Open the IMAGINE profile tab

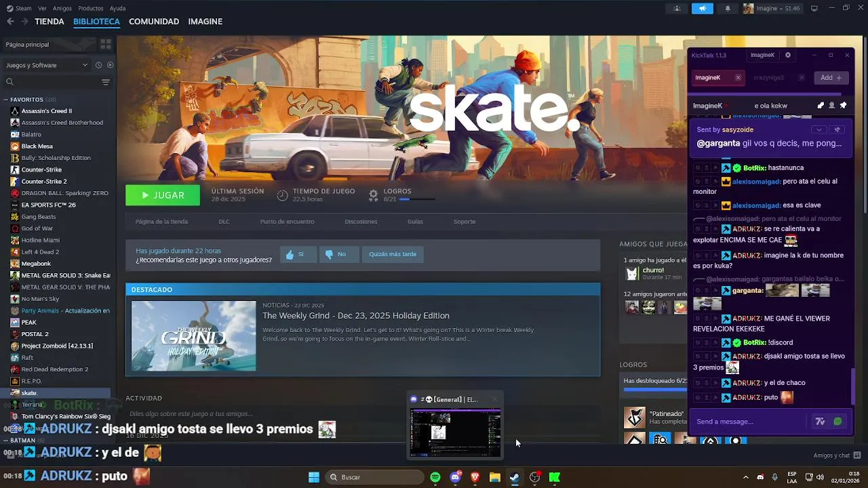[205, 22]
